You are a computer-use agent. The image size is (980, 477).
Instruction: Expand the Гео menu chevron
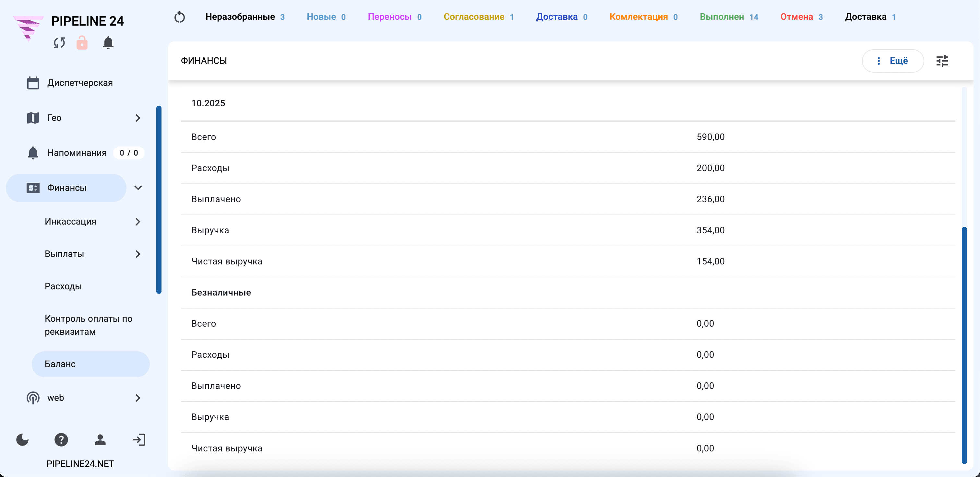[138, 118]
